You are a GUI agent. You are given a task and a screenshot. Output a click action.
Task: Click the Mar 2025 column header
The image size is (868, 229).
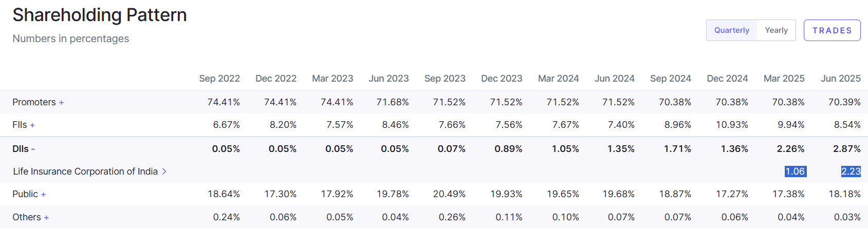(x=784, y=79)
